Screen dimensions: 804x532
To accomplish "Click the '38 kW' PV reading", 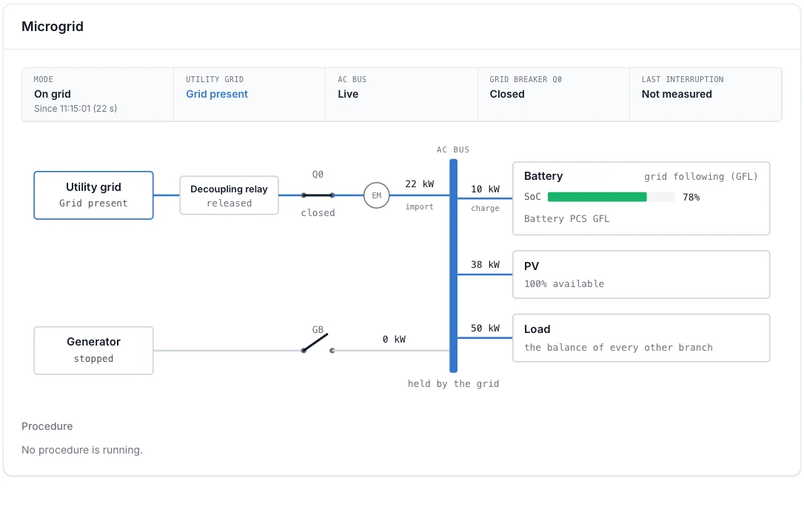I will pos(485,264).
